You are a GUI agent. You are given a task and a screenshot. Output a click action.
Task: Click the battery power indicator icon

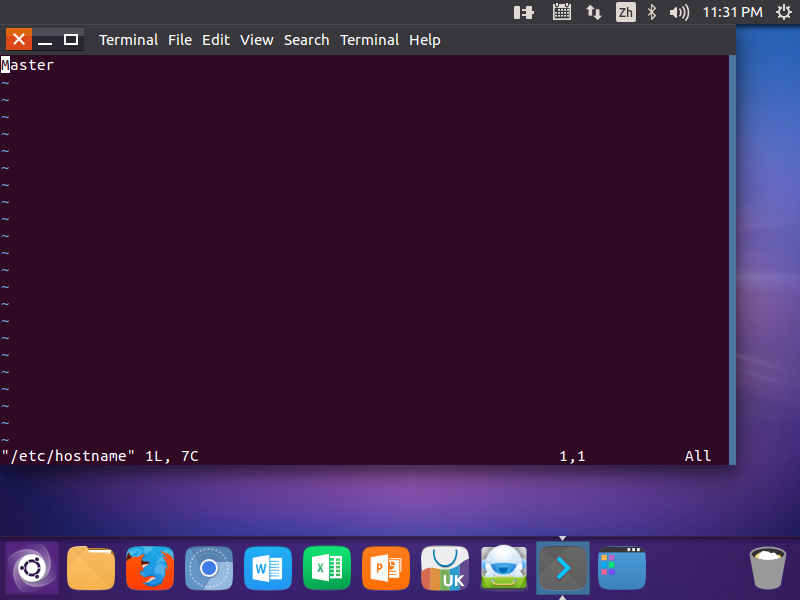(x=523, y=12)
